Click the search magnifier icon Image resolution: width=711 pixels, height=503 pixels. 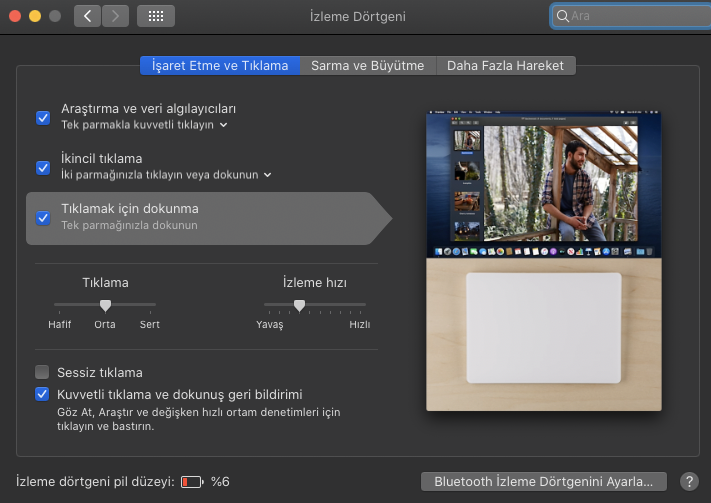click(563, 16)
